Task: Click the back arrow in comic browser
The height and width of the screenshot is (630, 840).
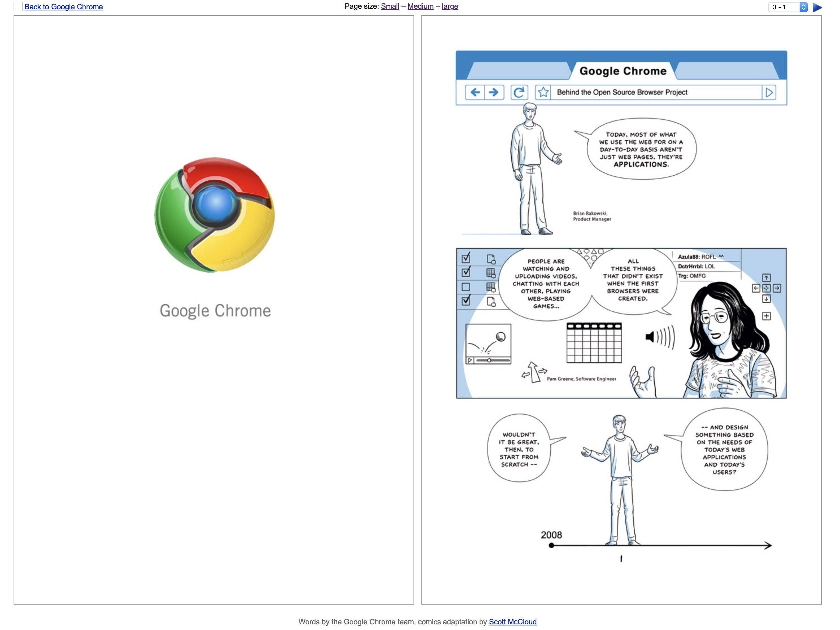Action: [475, 92]
